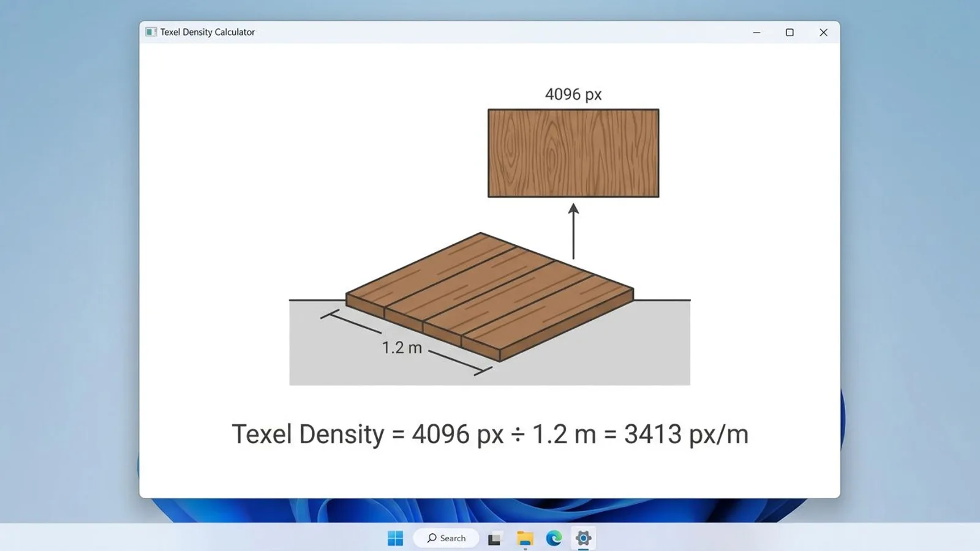
Task: Click the wood grain texture swatch
Action: click(x=573, y=153)
